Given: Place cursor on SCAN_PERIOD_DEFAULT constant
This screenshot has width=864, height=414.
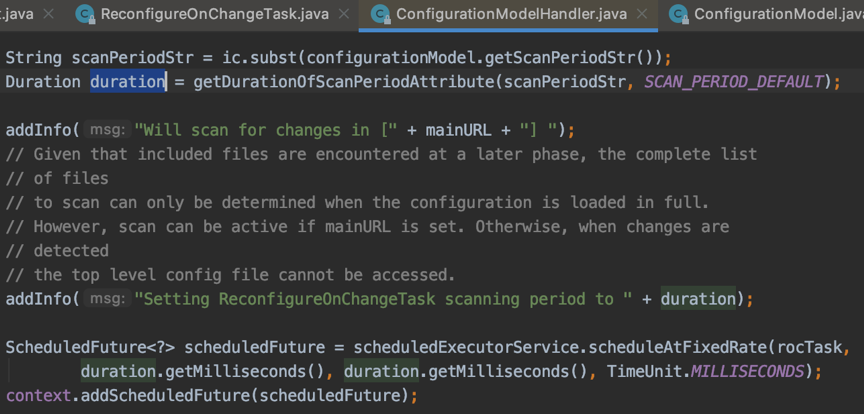Looking at the screenshot, I should pyautogui.click(x=733, y=82).
